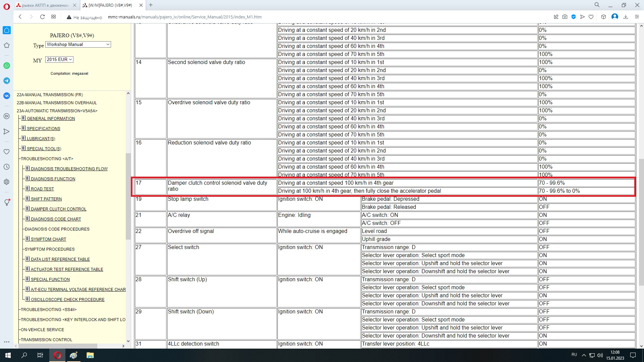The width and height of the screenshot is (644, 362).
Task: Open the MY 2015 EUR dropdown
Action: coord(59,59)
